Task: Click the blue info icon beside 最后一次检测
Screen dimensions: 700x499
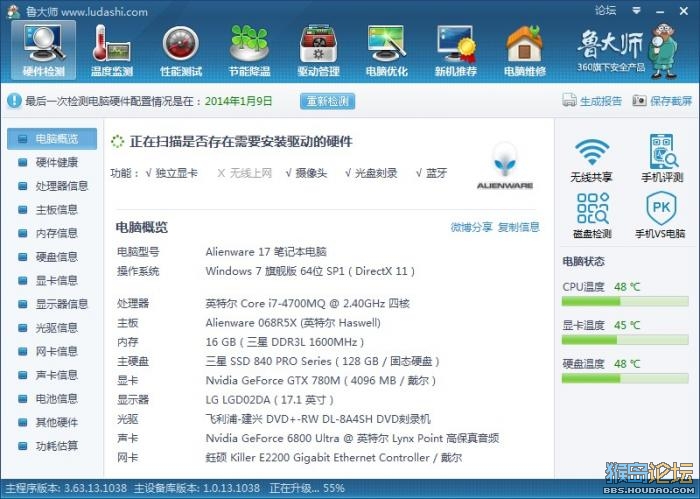Action: pyautogui.click(x=14, y=101)
